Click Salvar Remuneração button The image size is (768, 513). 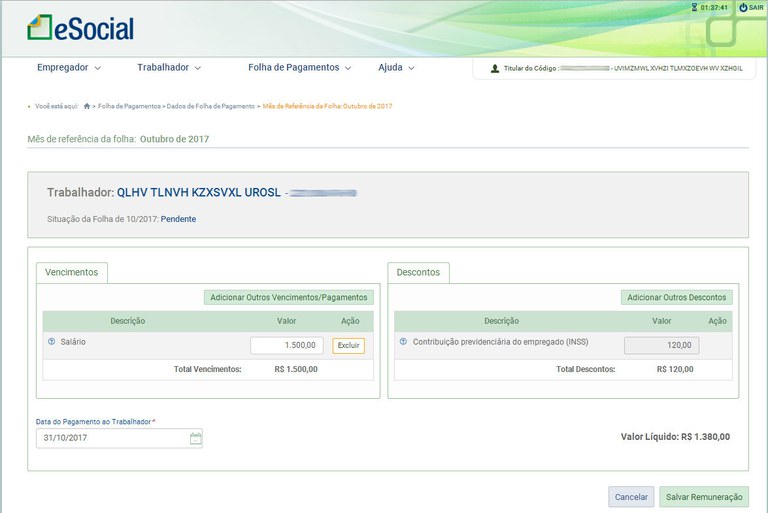point(703,497)
